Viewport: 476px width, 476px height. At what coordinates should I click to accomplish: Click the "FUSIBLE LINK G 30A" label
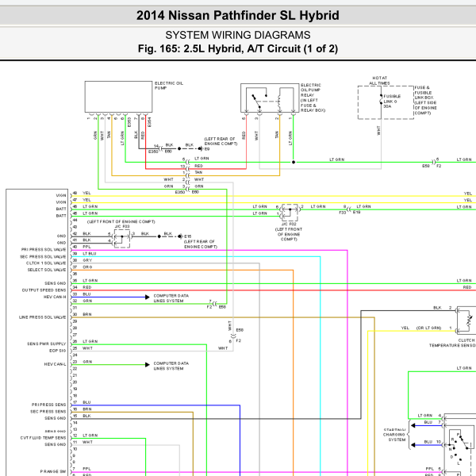point(392,101)
